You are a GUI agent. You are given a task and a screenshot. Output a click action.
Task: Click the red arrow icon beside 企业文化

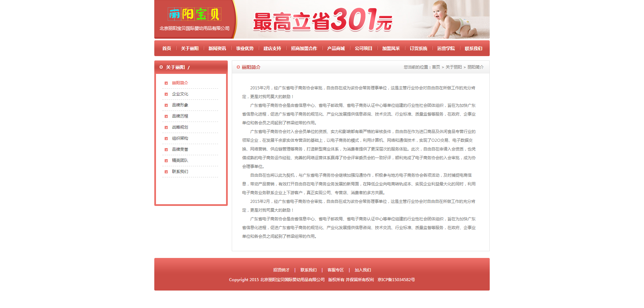tap(166, 94)
